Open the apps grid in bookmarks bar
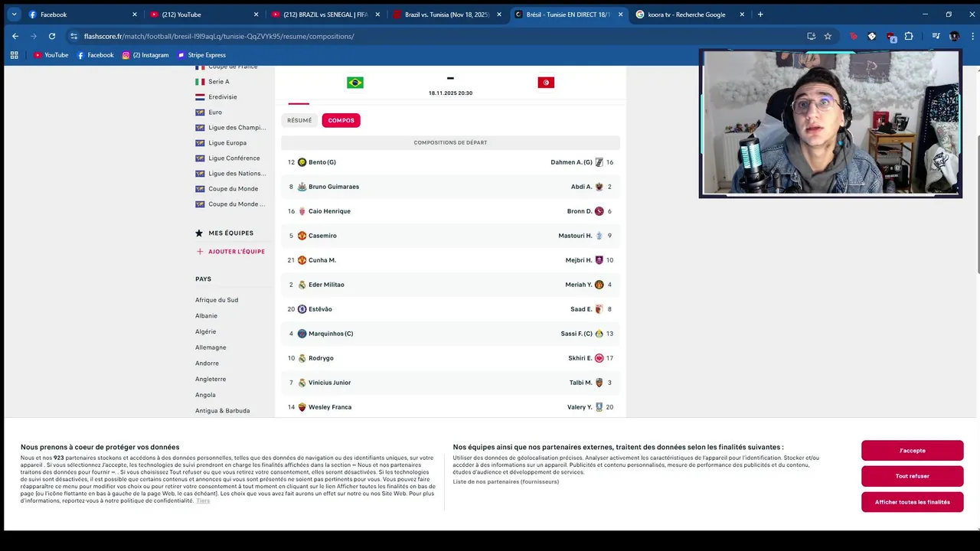The image size is (980, 551). 14,55
